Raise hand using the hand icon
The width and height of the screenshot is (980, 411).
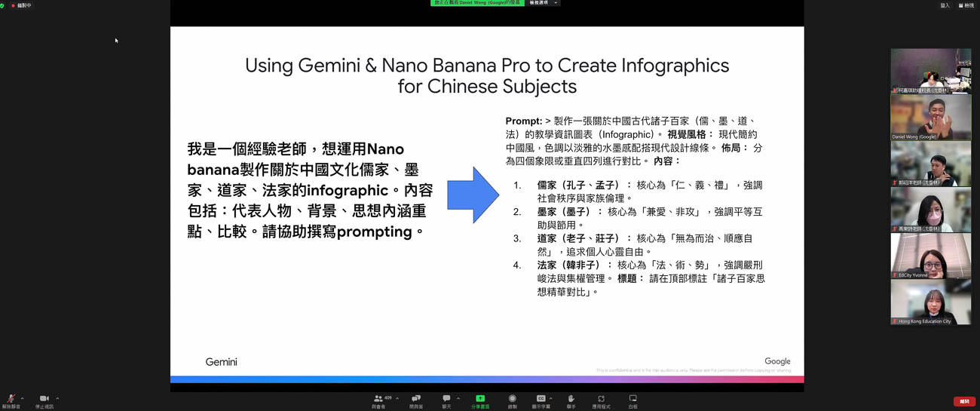point(571,400)
